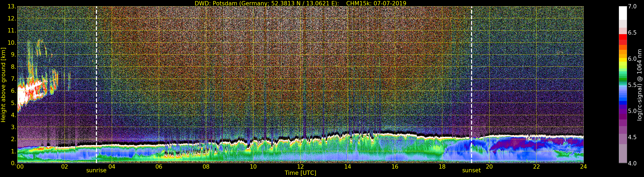Select the "log(rc-signal) @ 1064 nm" colorbar label

[x=640, y=85]
